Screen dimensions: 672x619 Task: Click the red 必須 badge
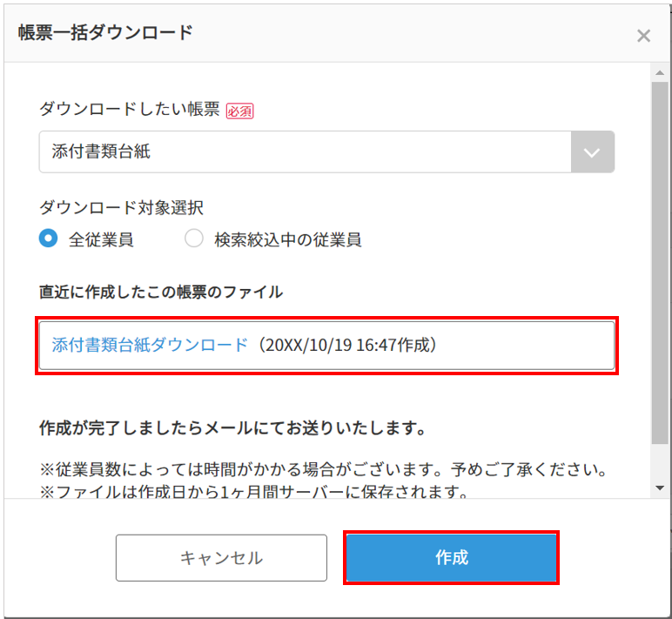pos(239,111)
